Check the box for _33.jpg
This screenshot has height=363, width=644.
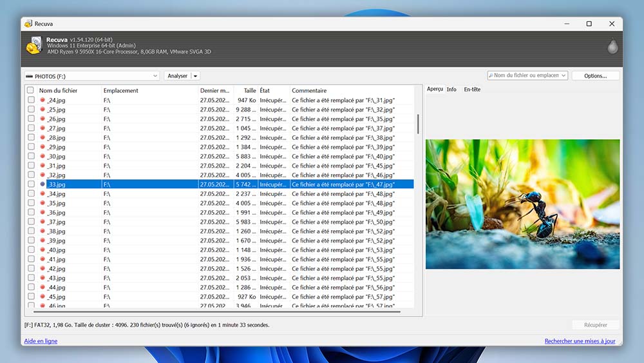(x=31, y=184)
